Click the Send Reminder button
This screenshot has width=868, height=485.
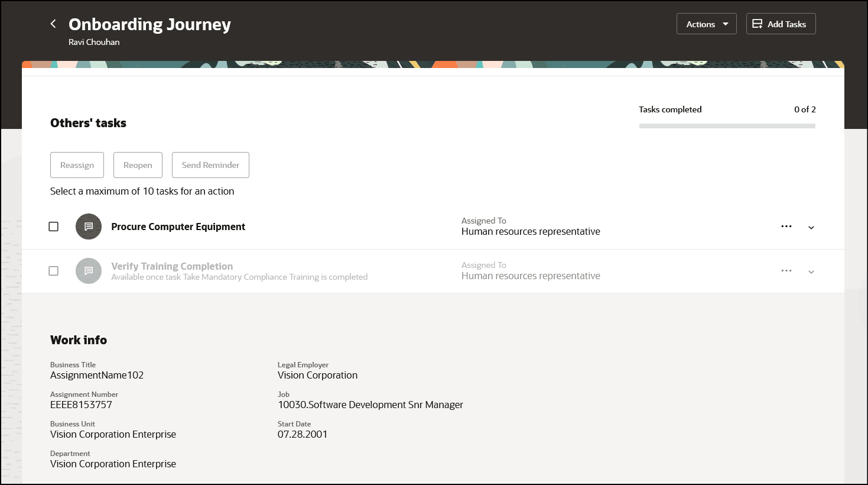(x=210, y=165)
